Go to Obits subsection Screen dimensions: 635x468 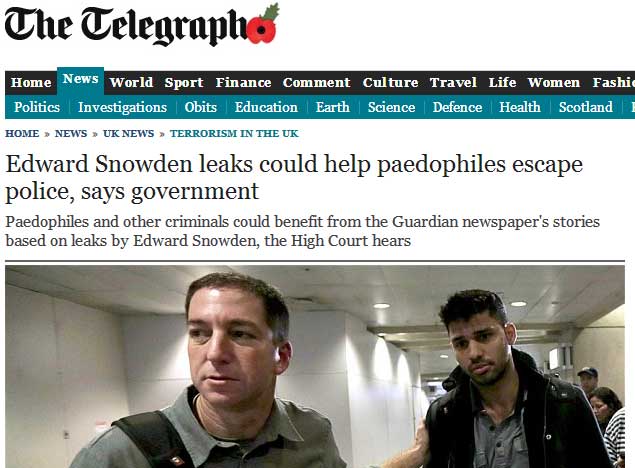200,107
